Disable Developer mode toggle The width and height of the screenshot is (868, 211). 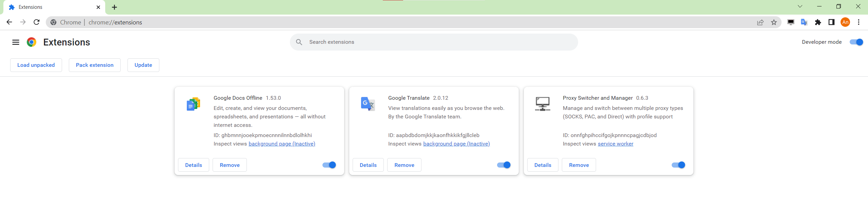click(856, 42)
